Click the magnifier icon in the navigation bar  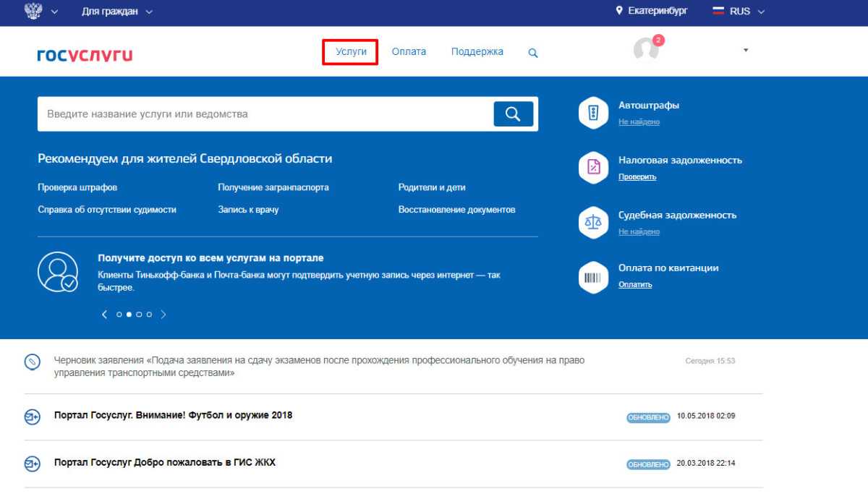click(533, 53)
